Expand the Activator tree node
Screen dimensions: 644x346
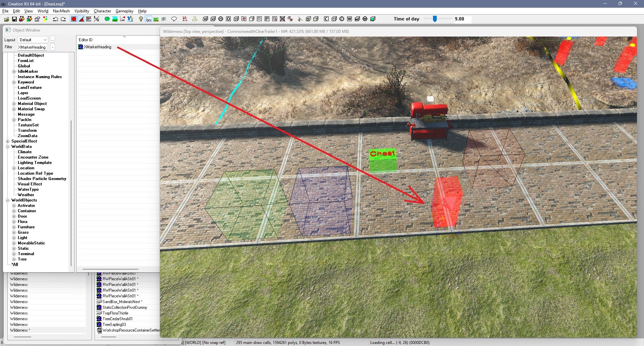[x=14, y=206]
